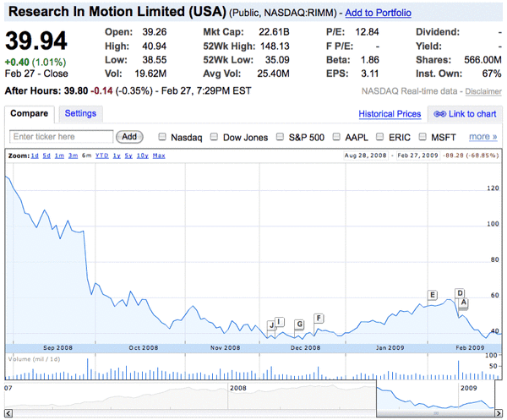
Task: Show more comparison tickers
Action: point(483,137)
